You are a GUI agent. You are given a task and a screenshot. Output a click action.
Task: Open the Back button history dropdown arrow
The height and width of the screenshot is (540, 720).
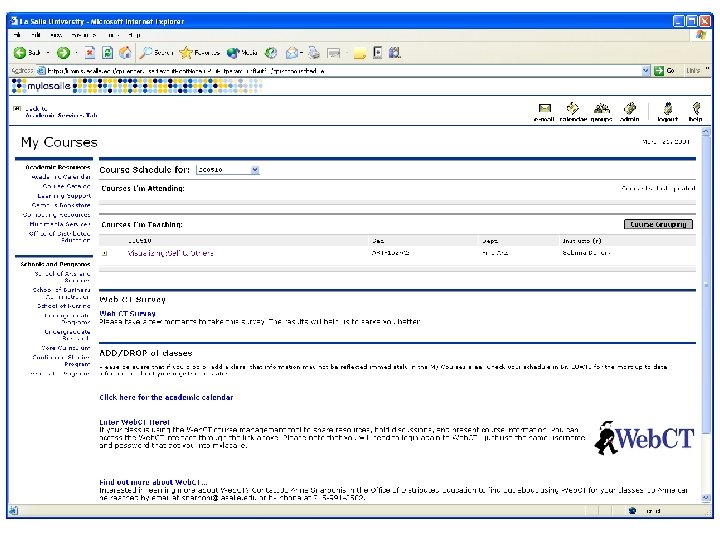(48, 53)
